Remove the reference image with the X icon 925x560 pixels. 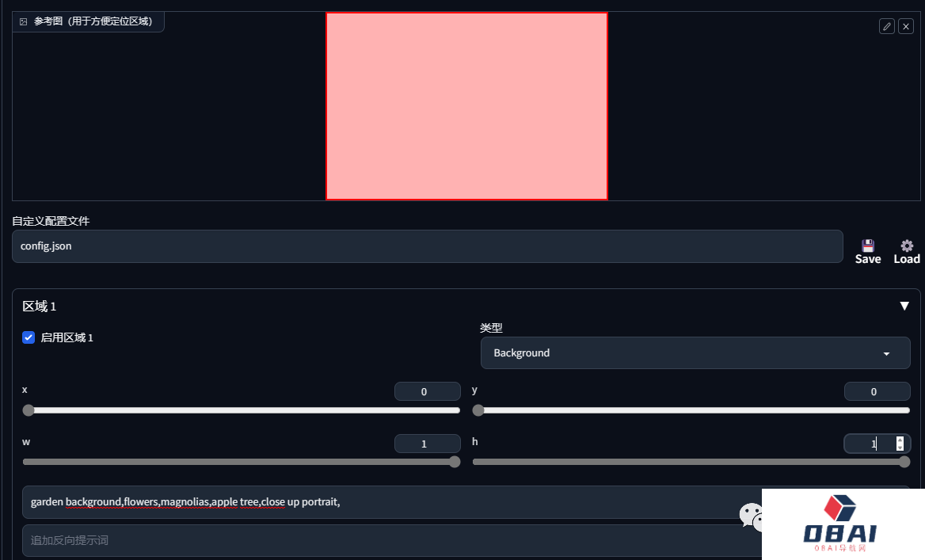coord(906,26)
